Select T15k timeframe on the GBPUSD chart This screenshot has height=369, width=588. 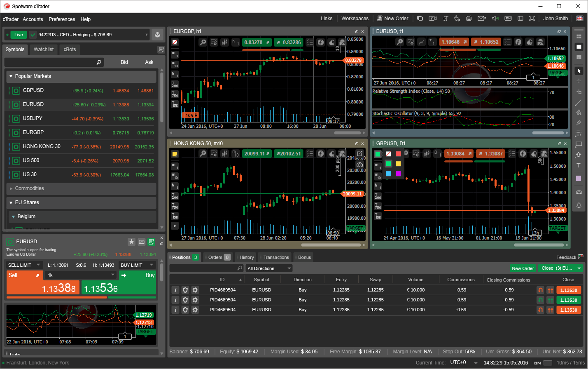click(378, 216)
